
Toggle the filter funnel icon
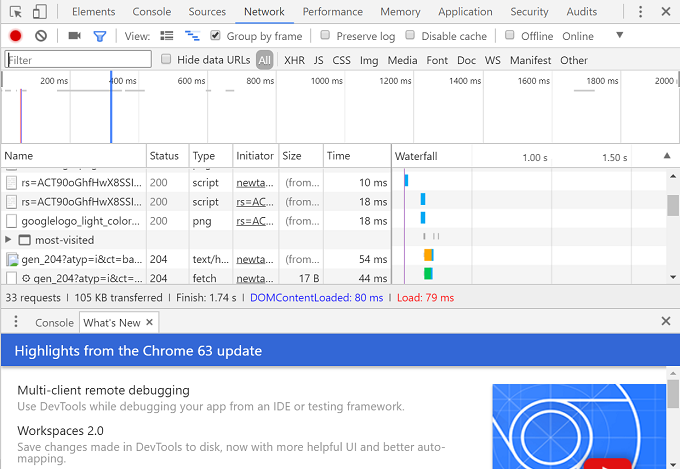100,36
